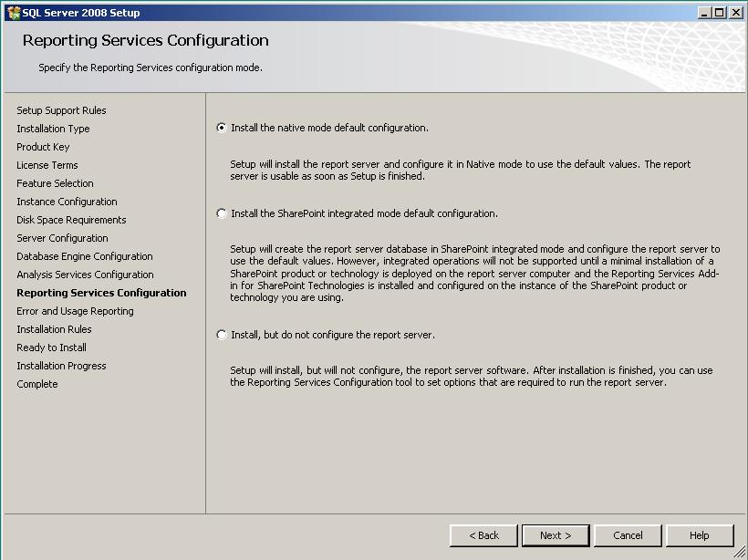Screen dimensions: 748x560
Task: Close the setup window with X
Action: (736, 13)
